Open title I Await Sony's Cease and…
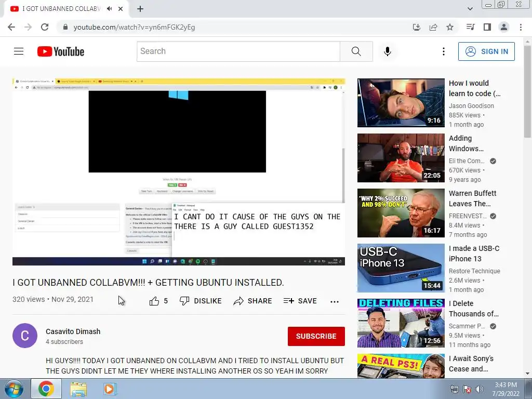Viewport: 532px width, 399px height. pyautogui.click(x=471, y=364)
